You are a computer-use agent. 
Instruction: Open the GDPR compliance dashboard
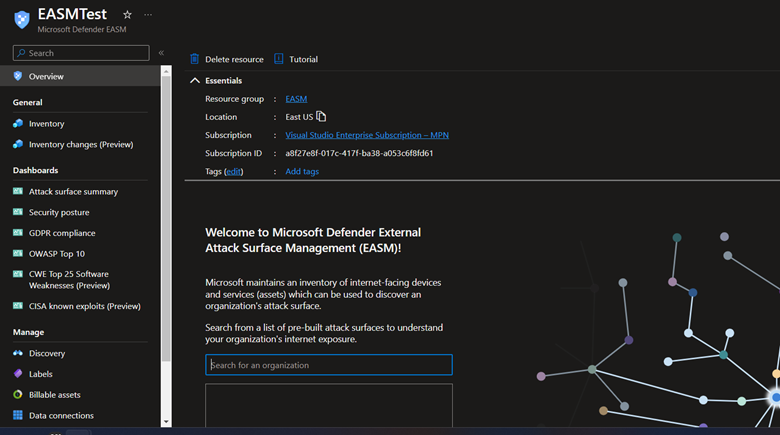[x=62, y=233]
